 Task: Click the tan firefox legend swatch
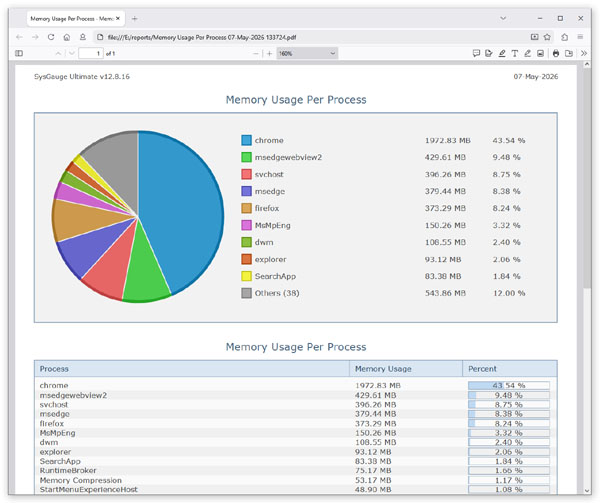point(246,208)
